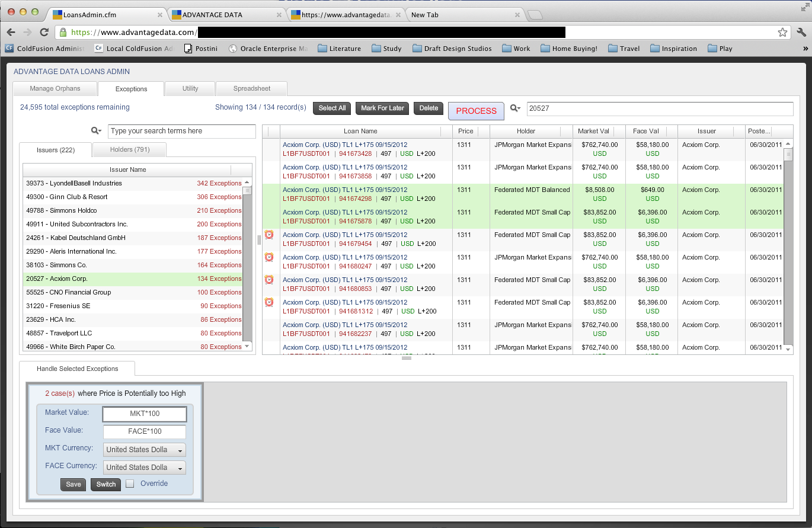Screen dimensions: 812x528
Task: Click alarm clock icon on row 941681312
Action: 269,302
